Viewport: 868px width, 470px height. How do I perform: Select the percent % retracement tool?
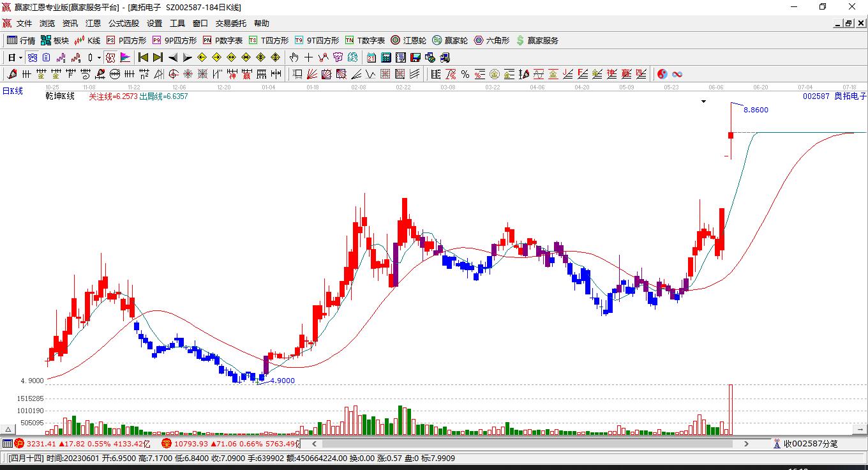(465, 74)
